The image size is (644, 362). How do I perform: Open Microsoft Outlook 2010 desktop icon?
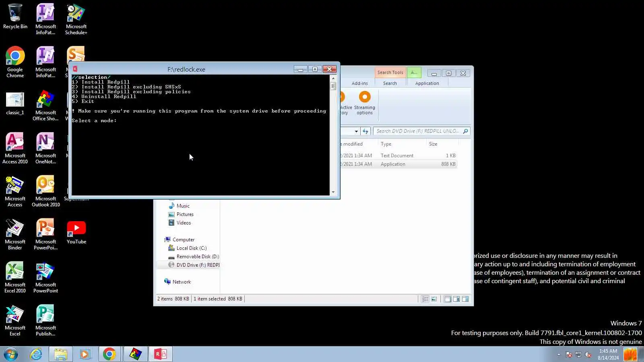pos(45,191)
